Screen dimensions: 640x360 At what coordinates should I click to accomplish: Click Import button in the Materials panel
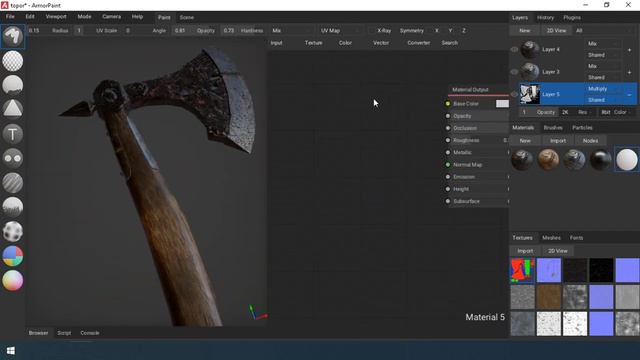point(558,141)
